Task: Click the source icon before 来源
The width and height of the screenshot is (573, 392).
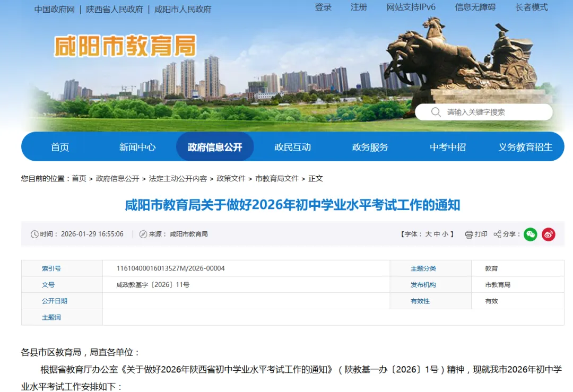Action: [x=142, y=233]
